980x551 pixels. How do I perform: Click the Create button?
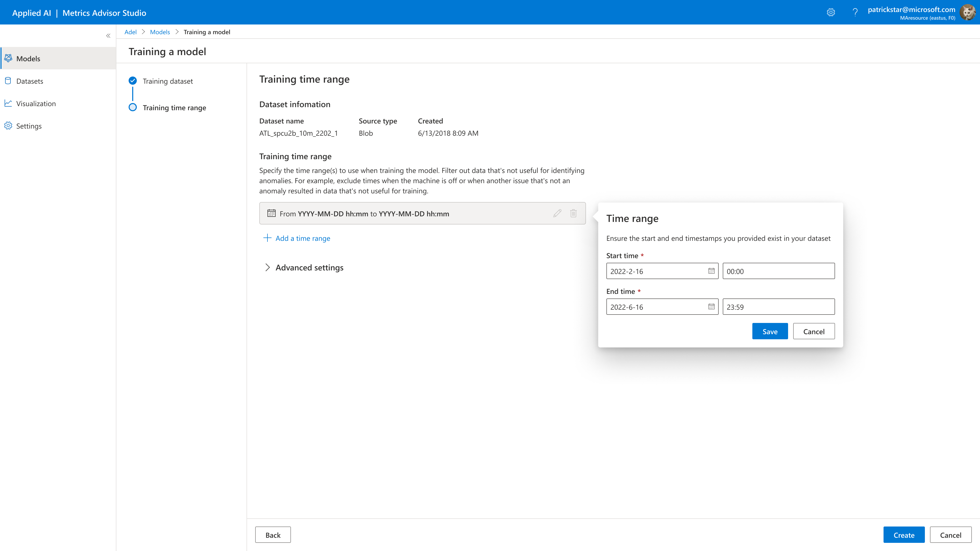(903, 535)
